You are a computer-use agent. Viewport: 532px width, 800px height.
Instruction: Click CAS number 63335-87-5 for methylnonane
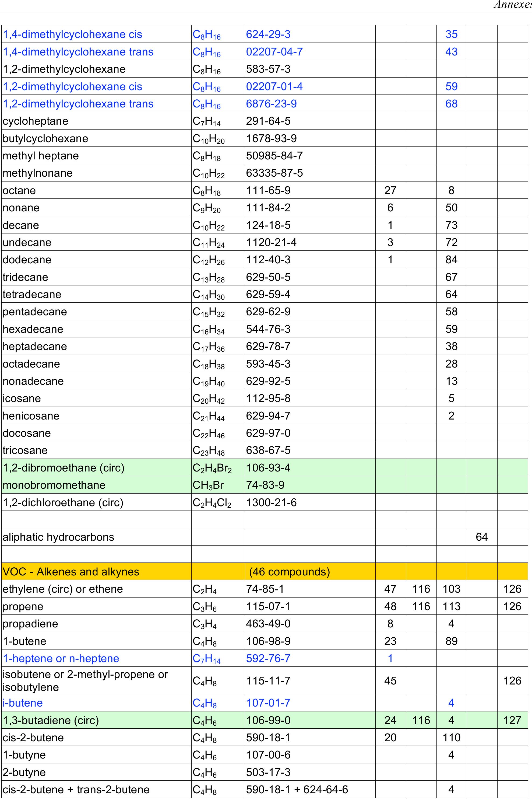click(274, 173)
